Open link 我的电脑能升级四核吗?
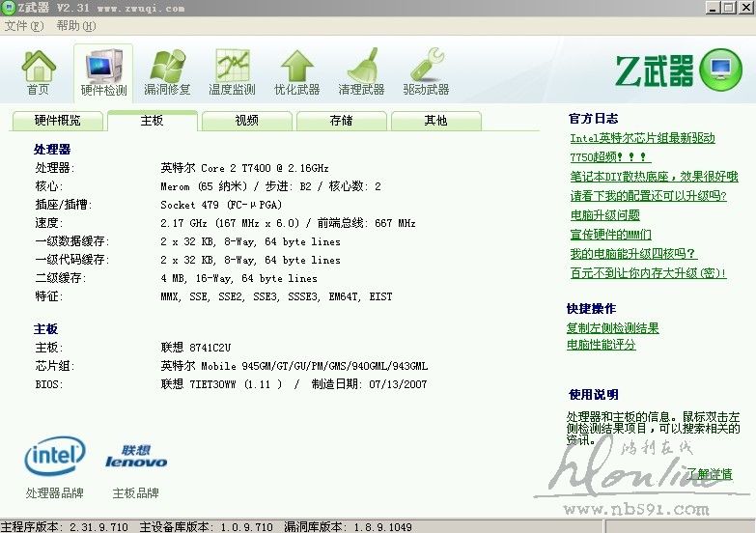The image size is (756, 533). pos(633,254)
